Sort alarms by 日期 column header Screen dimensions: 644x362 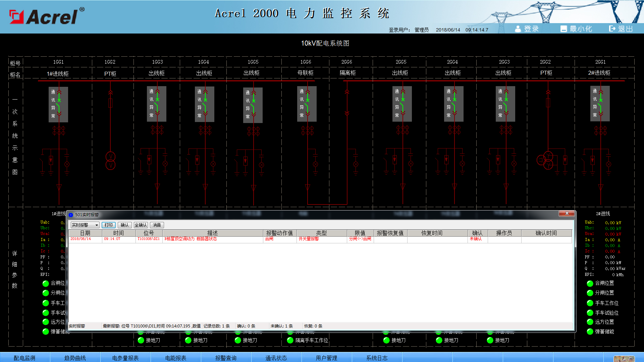point(85,233)
